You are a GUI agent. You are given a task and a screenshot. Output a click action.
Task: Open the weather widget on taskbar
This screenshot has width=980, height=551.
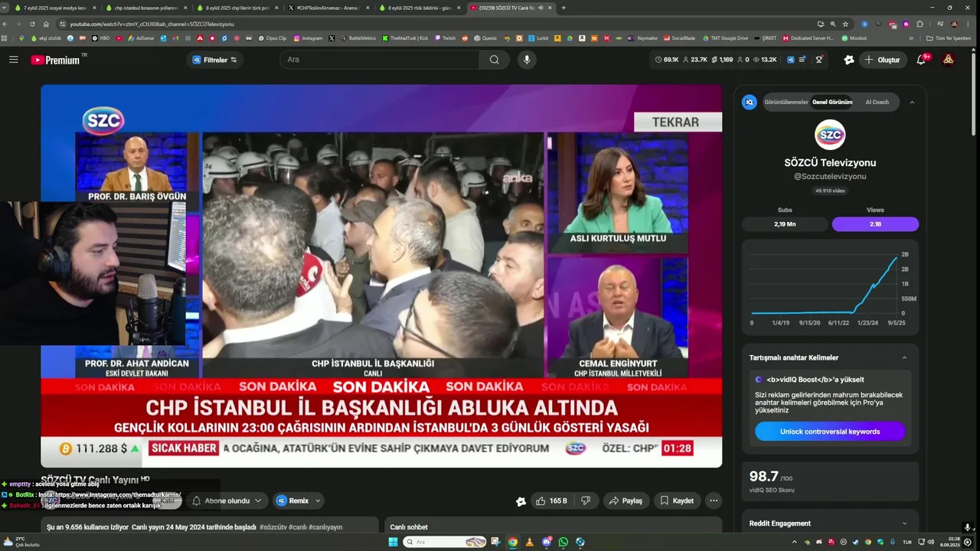(21, 542)
